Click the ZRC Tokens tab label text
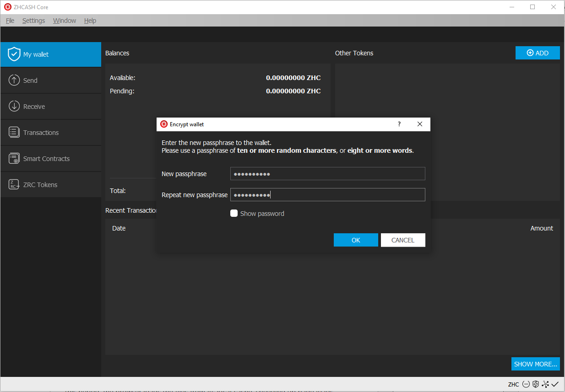565x392 pixels. coord(40,185)
